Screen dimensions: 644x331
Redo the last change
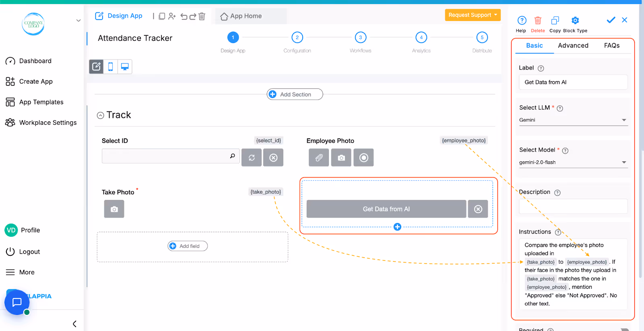pyautogui.click(x=193, y=16)
